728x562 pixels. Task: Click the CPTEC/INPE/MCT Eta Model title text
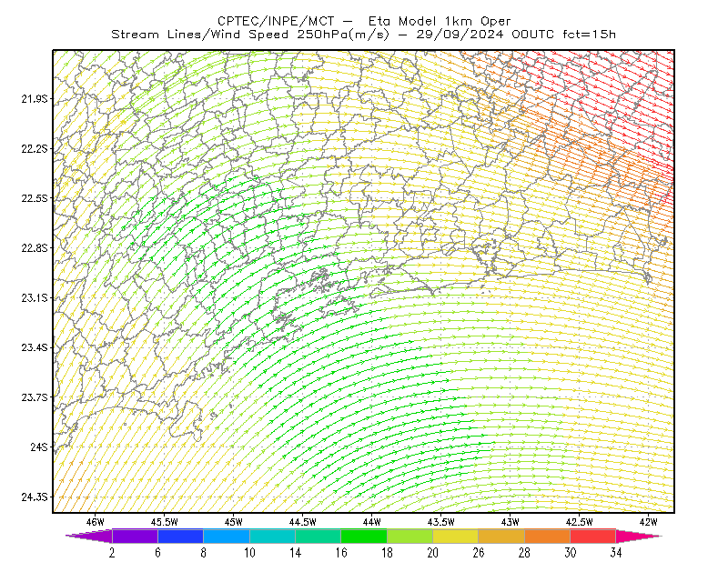(x=364, y=21)
